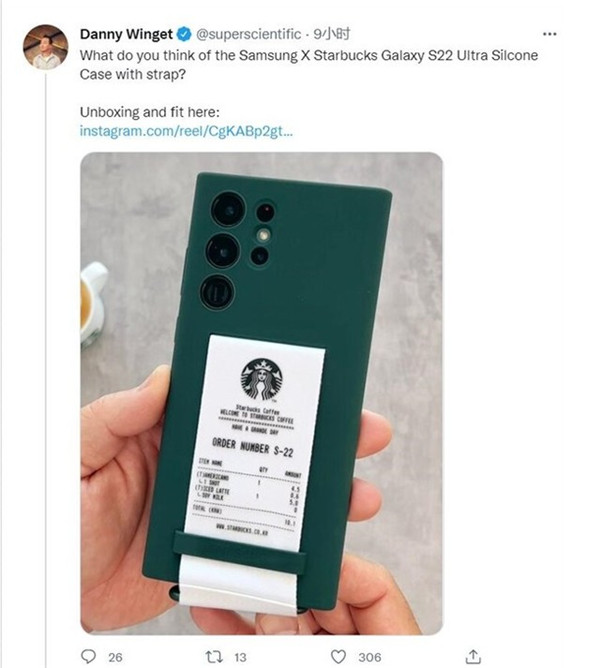Click the Starbucks logo on the receipt
Viewport: 600px width, 668px height.
click(x=261, y=379)
